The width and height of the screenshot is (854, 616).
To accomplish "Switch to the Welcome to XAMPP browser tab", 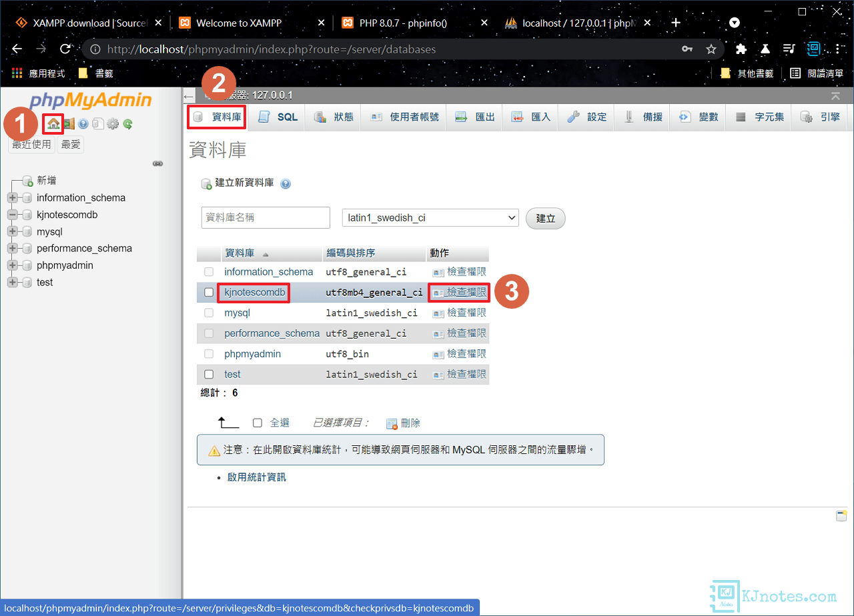I will [x=252, y=23].
